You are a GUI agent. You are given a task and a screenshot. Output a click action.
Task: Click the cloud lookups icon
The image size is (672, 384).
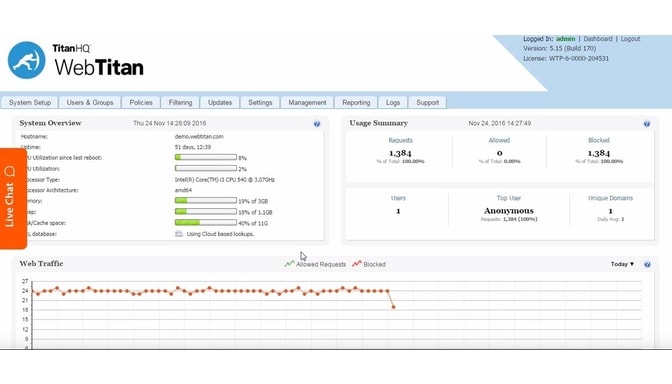coord(179,234)
